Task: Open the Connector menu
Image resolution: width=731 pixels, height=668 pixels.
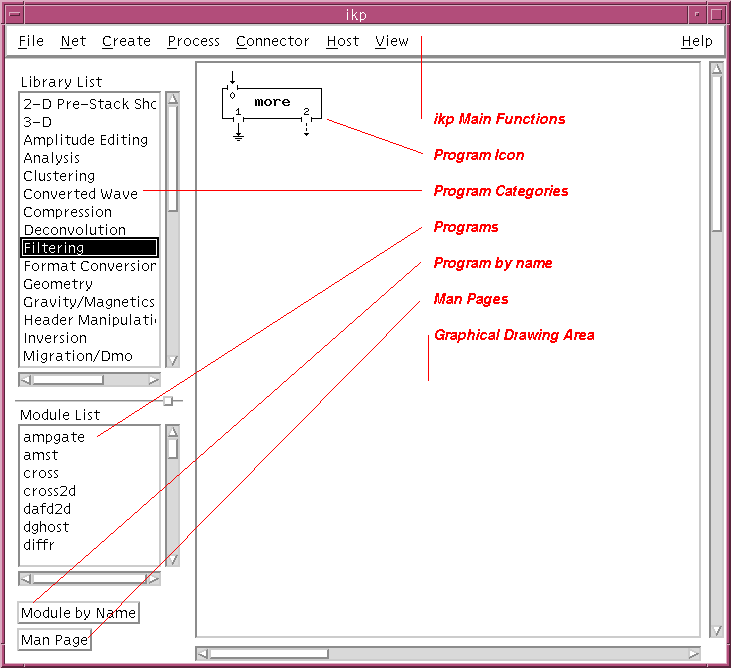Action: click(x=272, y=41)
